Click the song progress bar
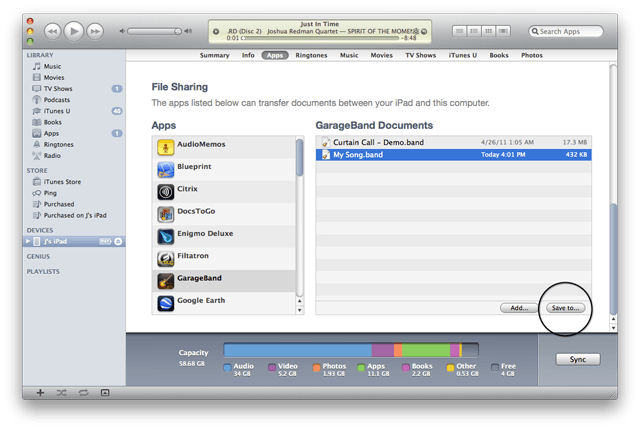 (320, 38)
